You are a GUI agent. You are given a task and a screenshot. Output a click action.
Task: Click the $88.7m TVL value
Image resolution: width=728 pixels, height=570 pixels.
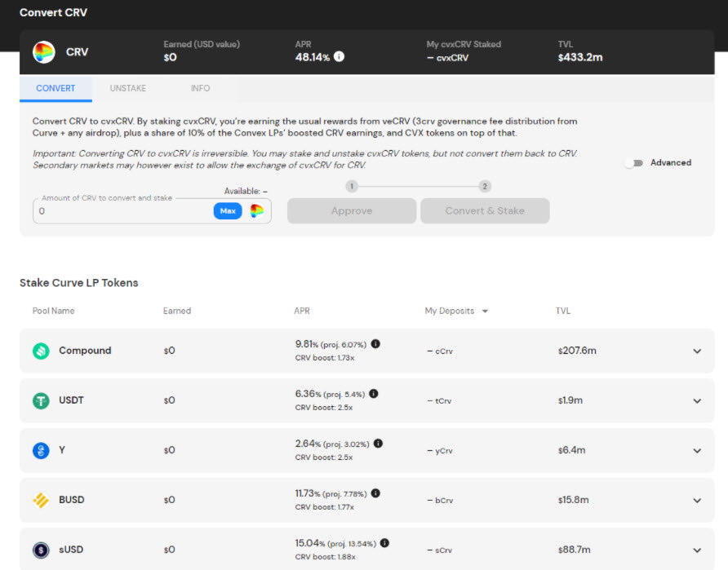pos(575,550)
